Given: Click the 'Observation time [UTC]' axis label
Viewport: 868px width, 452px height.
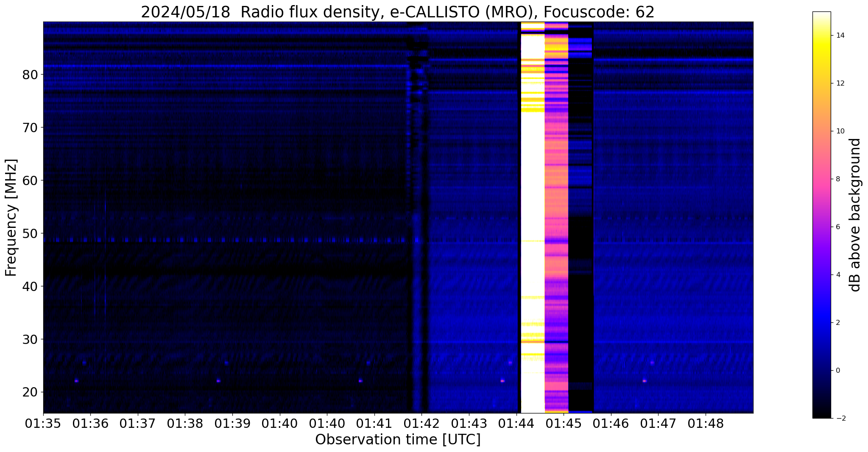Looking at the screenshot, I should [398, 440].
